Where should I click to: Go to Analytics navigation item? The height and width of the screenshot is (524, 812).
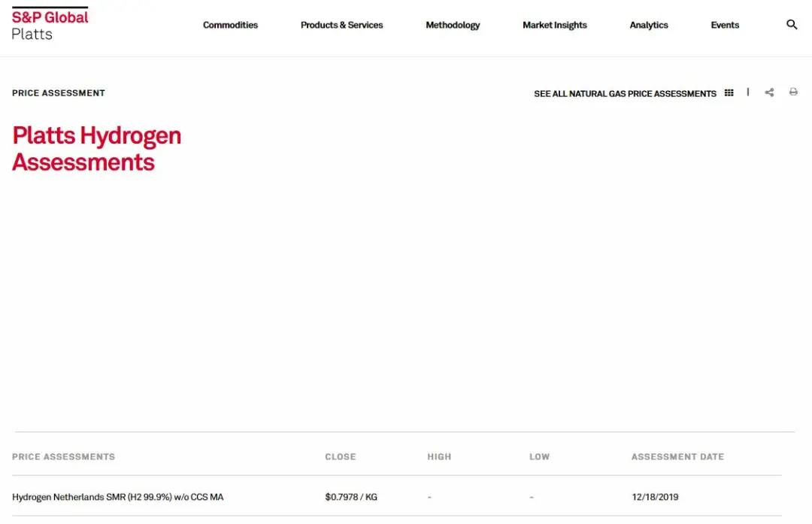coord(649,25)
